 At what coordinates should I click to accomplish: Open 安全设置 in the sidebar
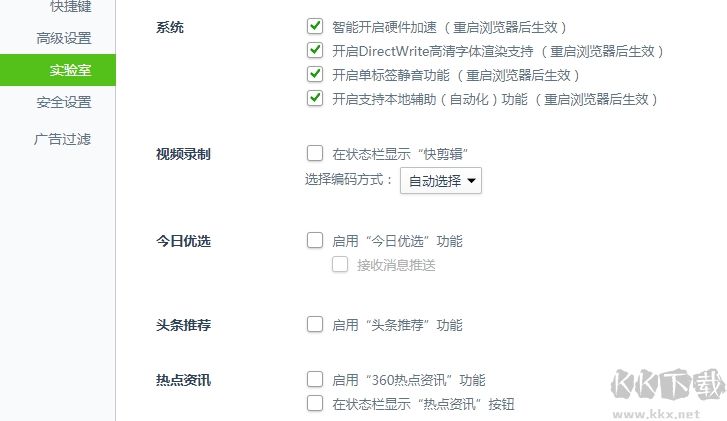click(63, 102)
